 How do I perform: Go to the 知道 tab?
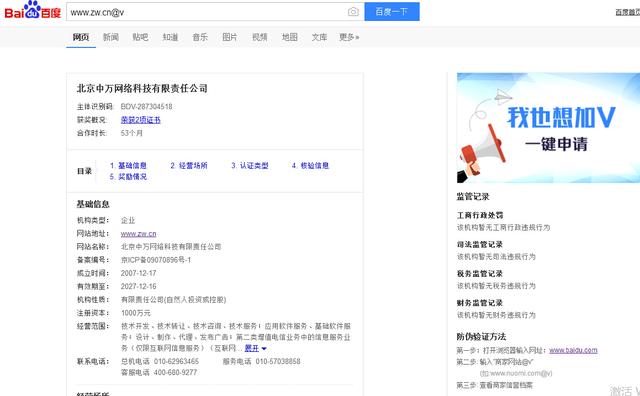click(170, 37)
